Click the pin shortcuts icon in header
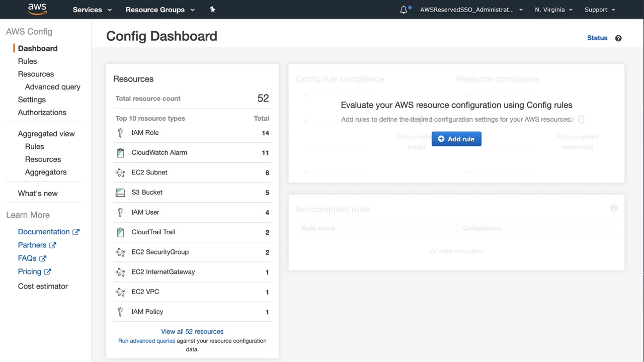The height and width of the screenshot is (362, 644). (212, 10)
